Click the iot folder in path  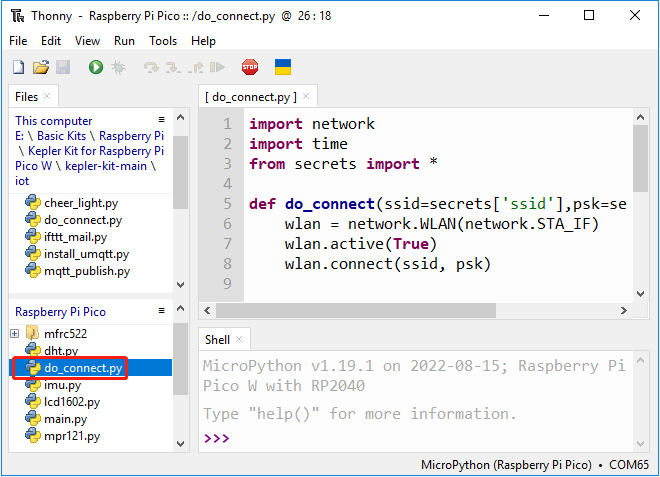click(x=22, y=181)
